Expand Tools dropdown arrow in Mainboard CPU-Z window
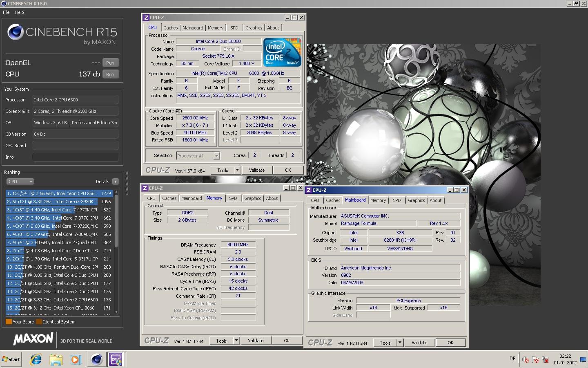Viewport: 588px width, 368px height. pyautogui.click(x=400, y=343)
